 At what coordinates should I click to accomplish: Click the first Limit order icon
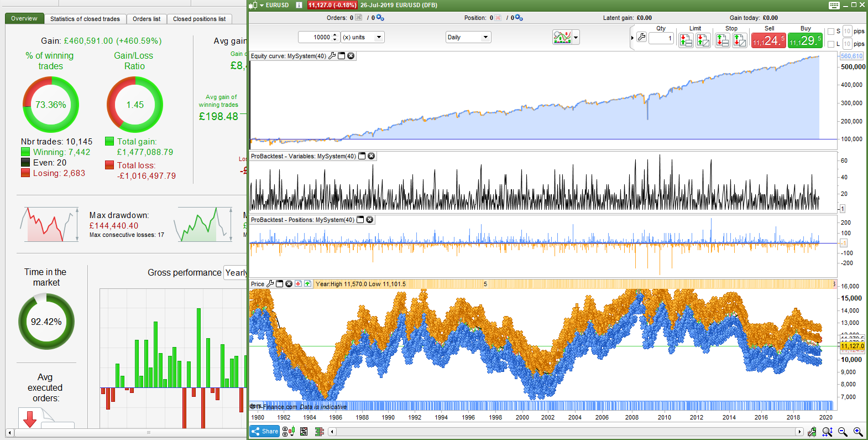point(686,40)
